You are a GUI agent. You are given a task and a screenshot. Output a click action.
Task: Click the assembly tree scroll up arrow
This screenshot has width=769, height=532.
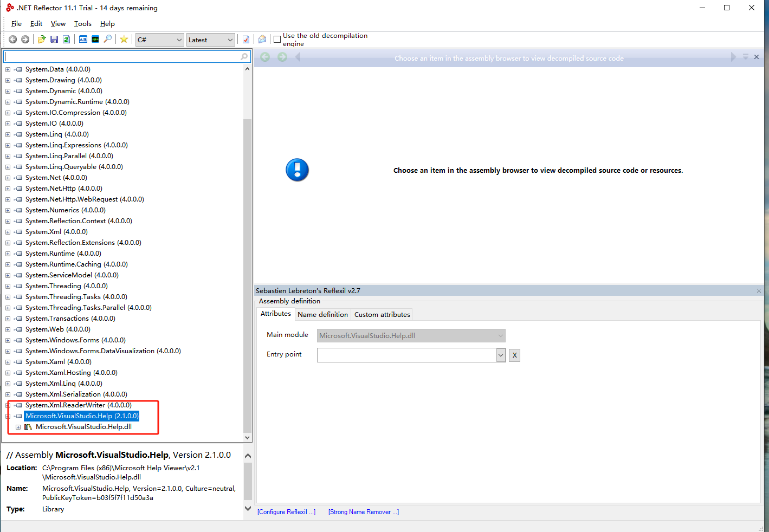pyautogui.click(x=248, y=69)
